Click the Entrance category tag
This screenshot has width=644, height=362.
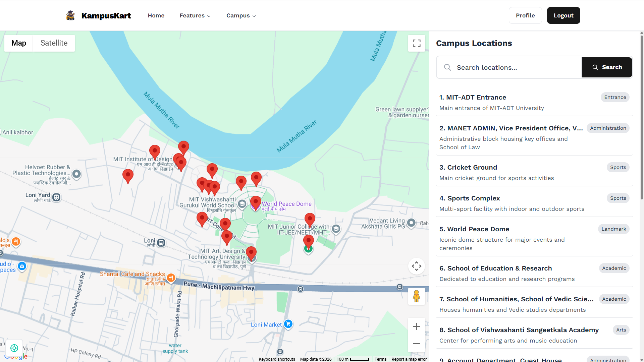click(615, 97)
